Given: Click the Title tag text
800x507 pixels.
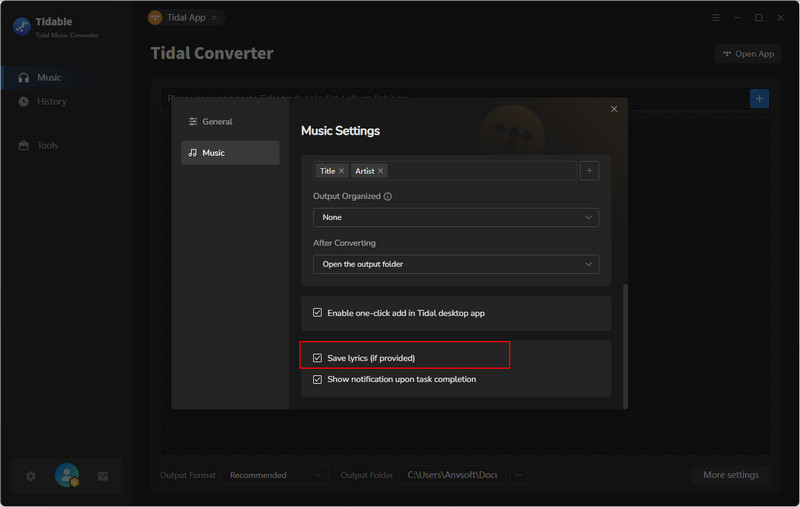Looking at the screenshot, I should pos(328,171).
